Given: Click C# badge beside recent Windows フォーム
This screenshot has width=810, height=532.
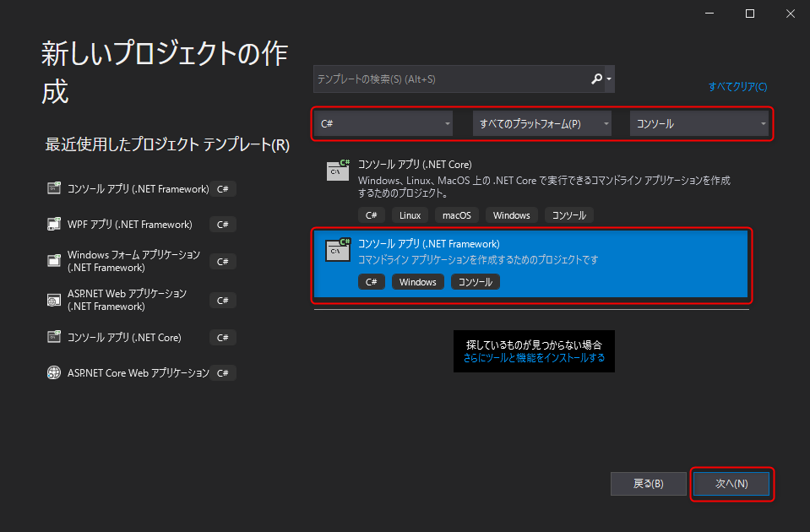Looking at the screenshot, I should (223, 261).
